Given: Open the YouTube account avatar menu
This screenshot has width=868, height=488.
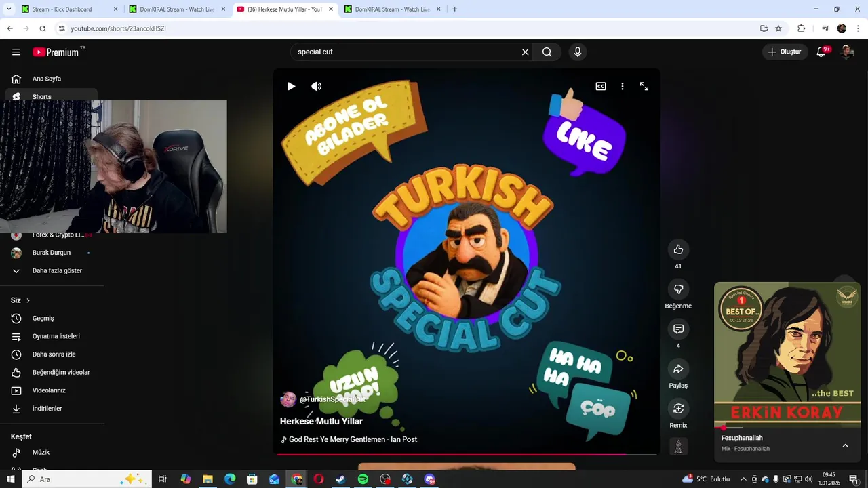Looking at the screenshot, I should tap(847, 52).
